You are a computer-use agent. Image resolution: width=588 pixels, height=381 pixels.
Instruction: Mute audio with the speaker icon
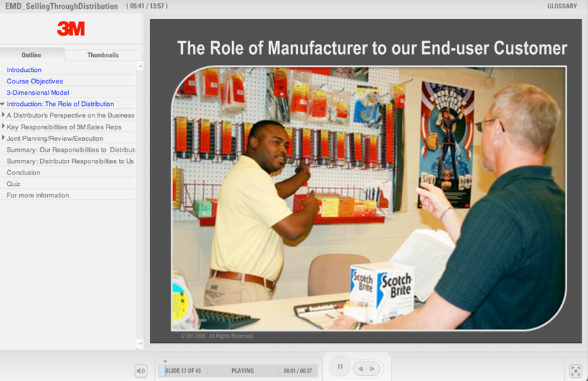click(x=141, y=371)
